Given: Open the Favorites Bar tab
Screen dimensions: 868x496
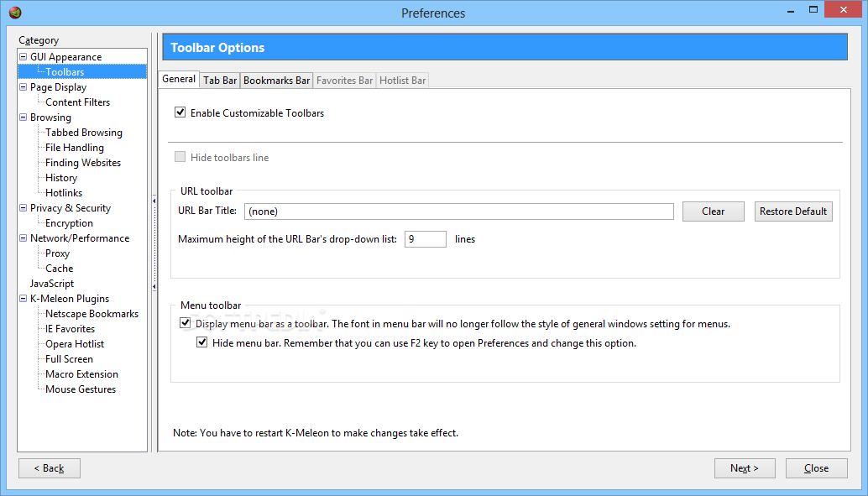Looking at the screenshot, I should click(344, 81).
